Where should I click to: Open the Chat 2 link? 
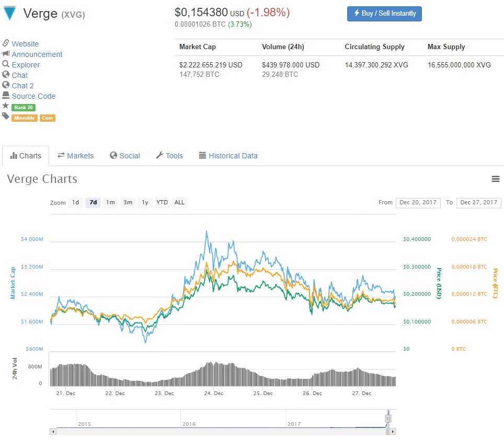point(22,86)
